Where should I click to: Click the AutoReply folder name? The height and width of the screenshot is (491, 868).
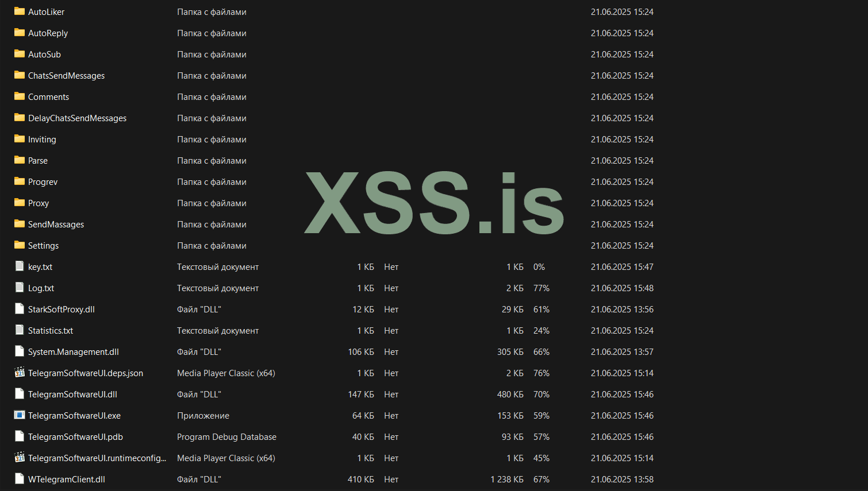(48, 33)
